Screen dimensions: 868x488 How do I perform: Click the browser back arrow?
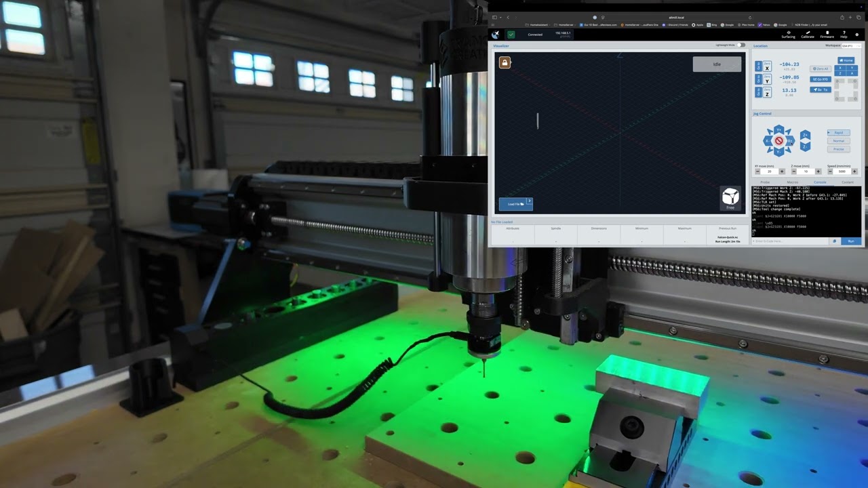click(x=508, y=17)
